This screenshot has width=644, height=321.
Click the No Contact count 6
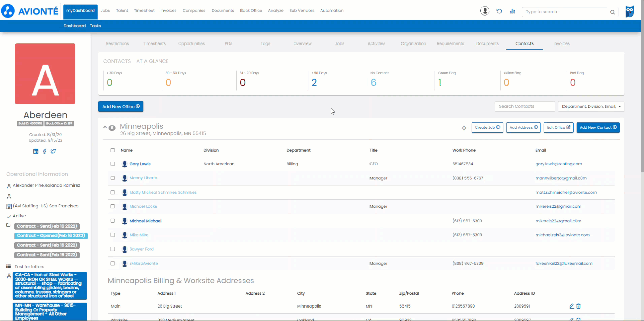(373, 83)
